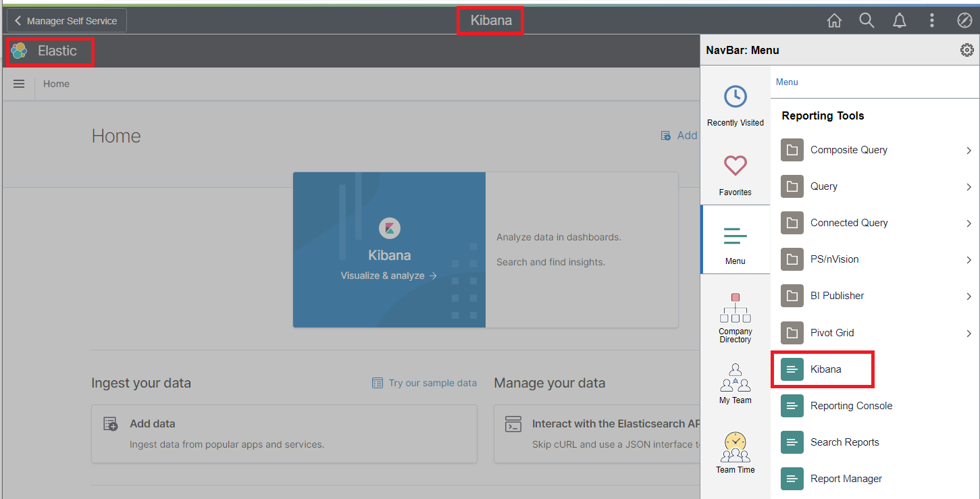Viewport: 980px width, 499px height.
Task: Open the My Team tile
Action: click(x=736, y=384)
